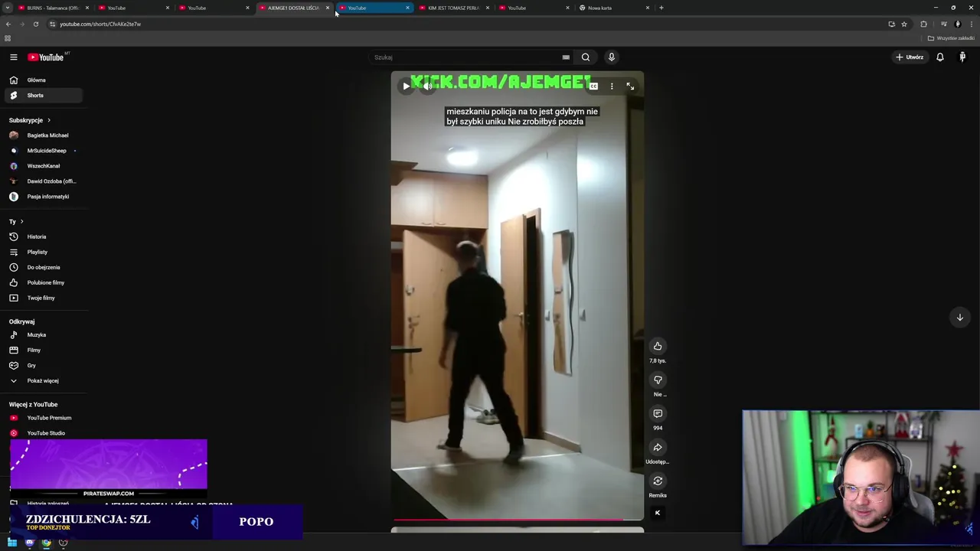Open the Chrome profile avatar
Viewport: 980px width, 551px height.
coord(958,24)
